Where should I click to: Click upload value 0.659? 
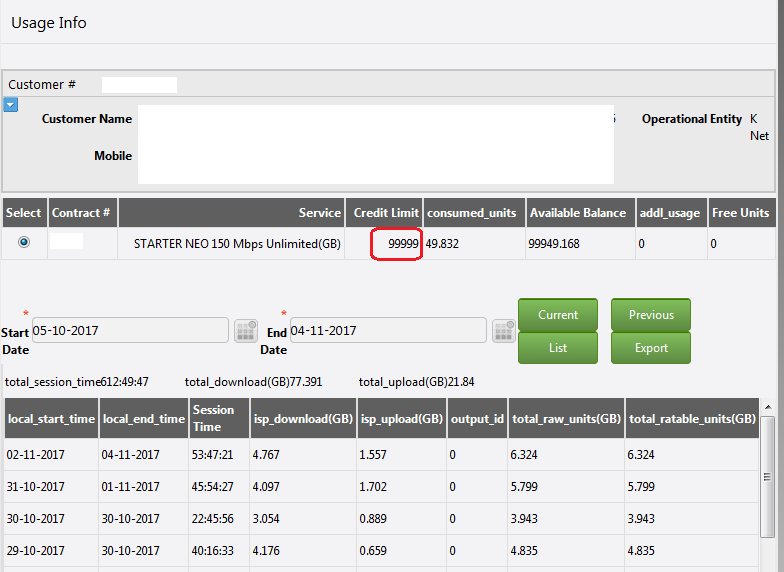(x=373, y=551)
